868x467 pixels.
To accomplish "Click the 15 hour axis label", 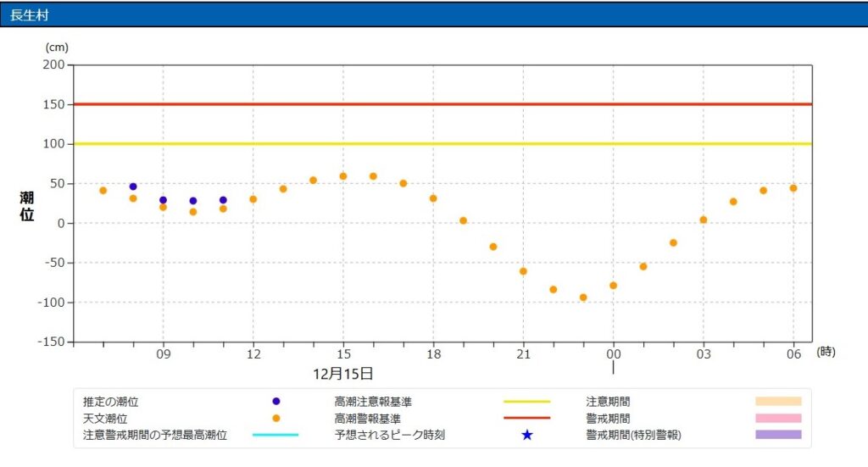I will pyautogui.click(x=343, y=354).
